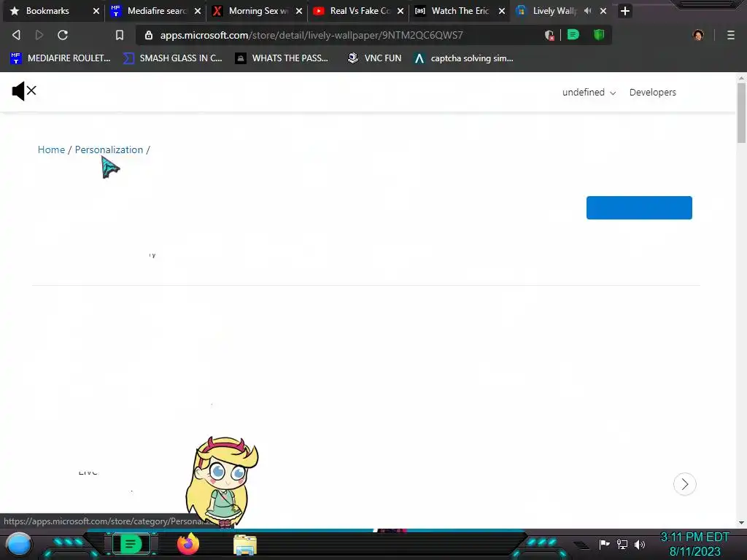Image resolution: width=747 pixels, height=560 pixels.
Task: Close the Watch The Eric tab
Action: coord(502,10)
